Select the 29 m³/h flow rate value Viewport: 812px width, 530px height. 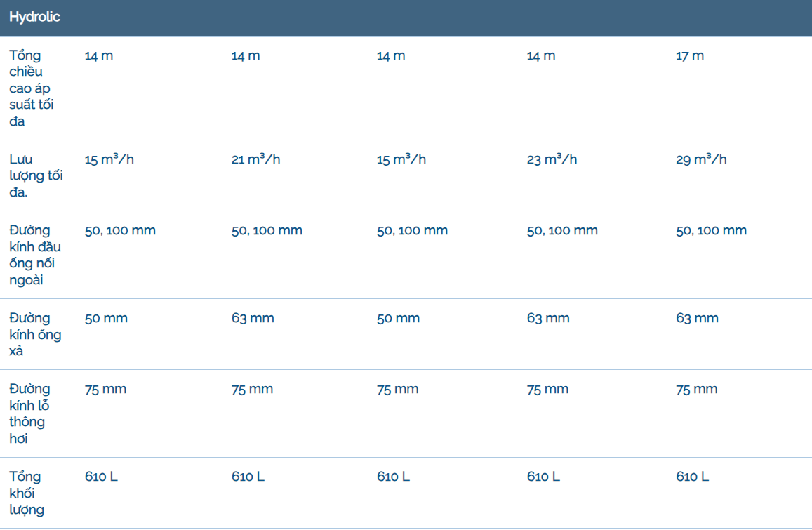701,159
